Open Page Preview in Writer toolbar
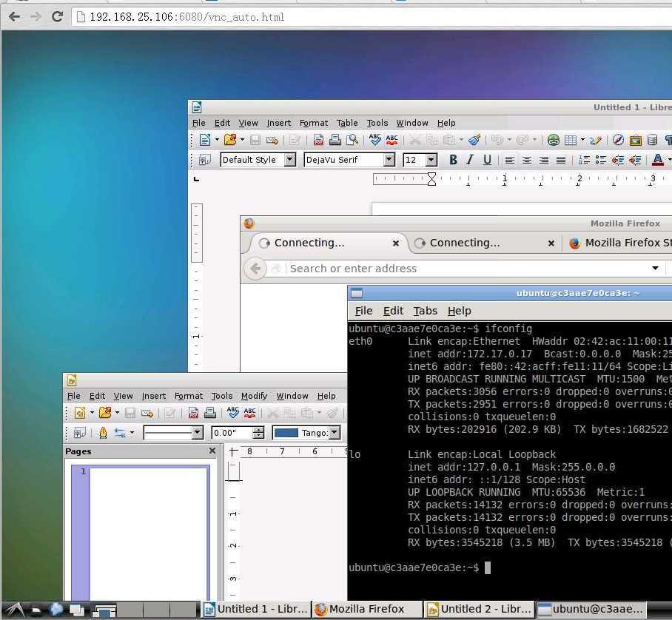 click(x=352, y=140)
